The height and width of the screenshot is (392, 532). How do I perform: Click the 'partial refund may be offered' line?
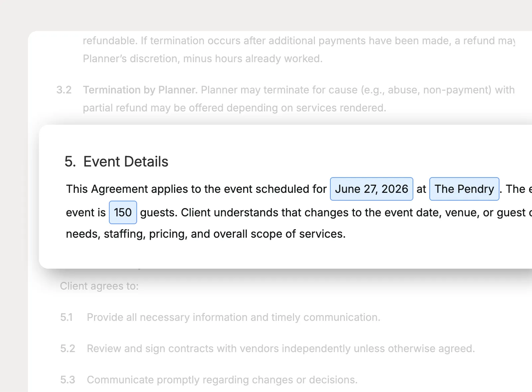234,108
